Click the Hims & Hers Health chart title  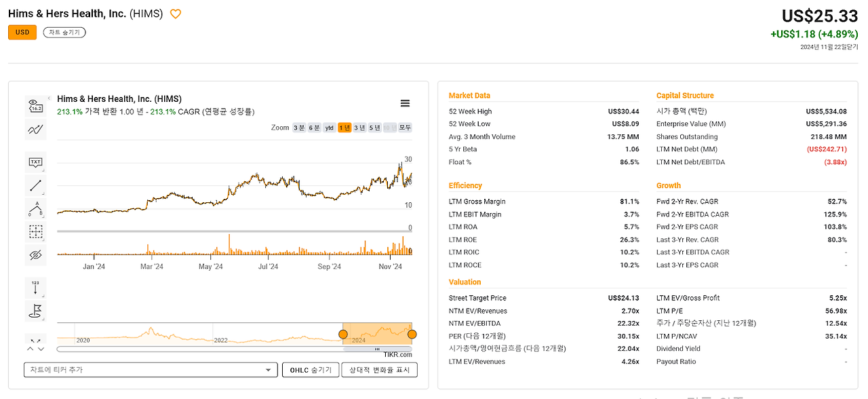[x=119, y=99]
